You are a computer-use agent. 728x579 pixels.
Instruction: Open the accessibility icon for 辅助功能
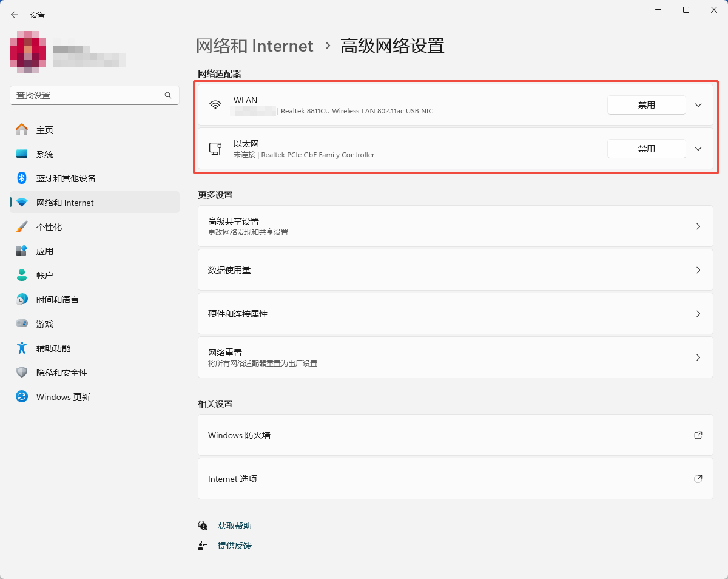pos(22,348)
